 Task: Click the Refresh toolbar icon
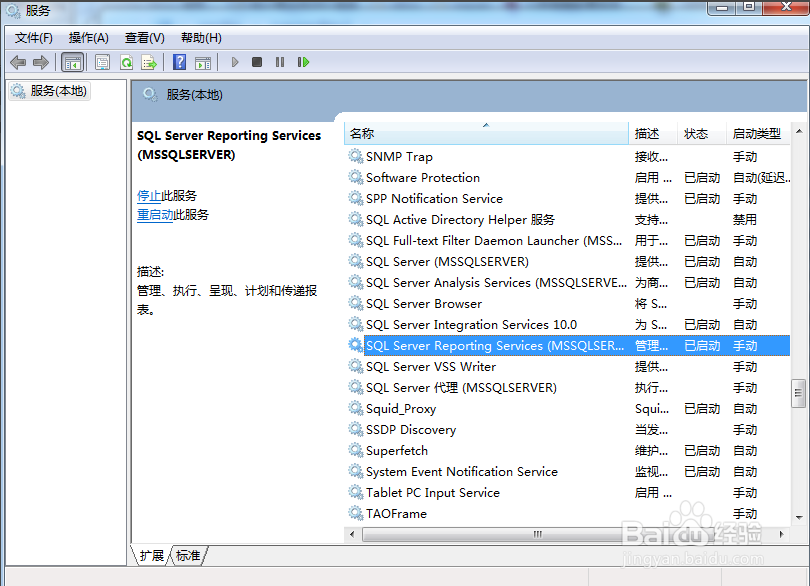[x=127, y=63]
